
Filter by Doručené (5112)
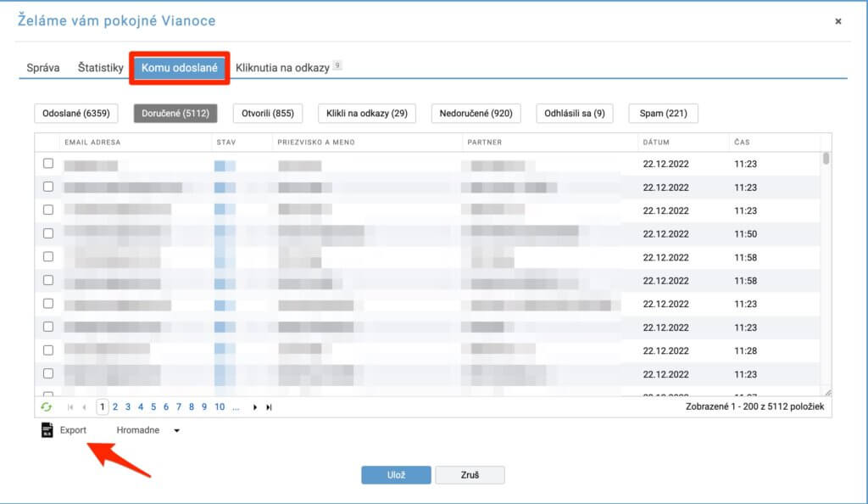click(x=175, y=113)
